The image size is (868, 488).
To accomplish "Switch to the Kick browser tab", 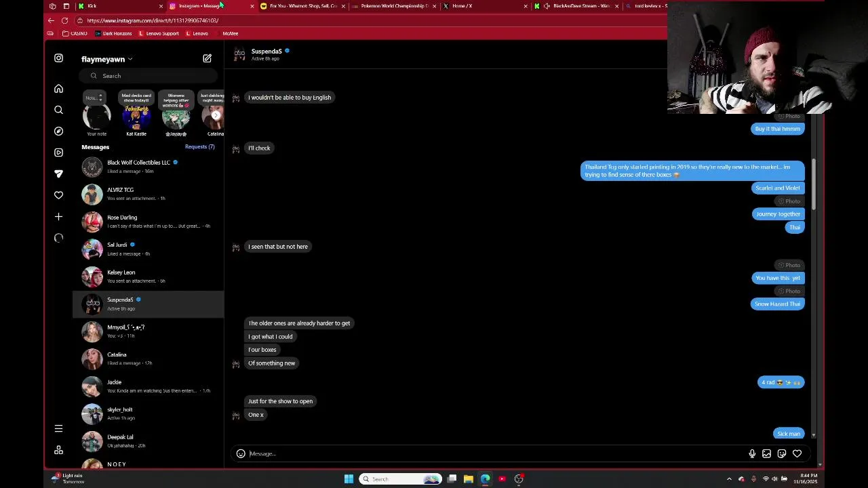I will 119,6.
